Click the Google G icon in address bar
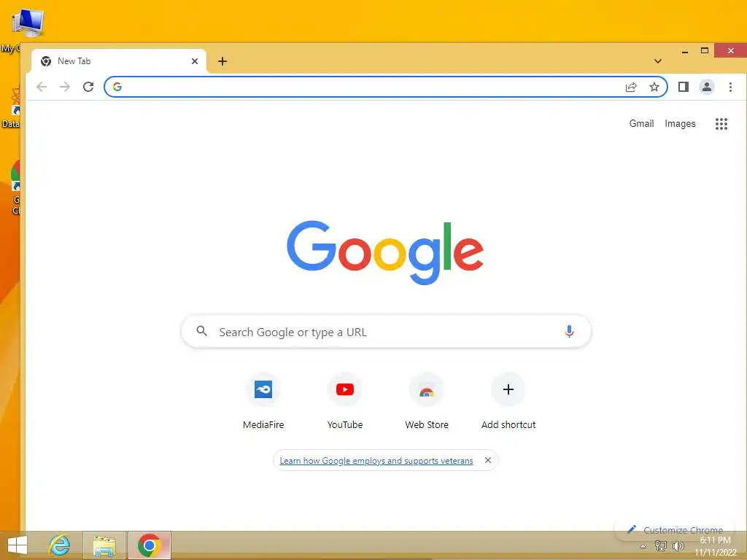 point(117,87)
